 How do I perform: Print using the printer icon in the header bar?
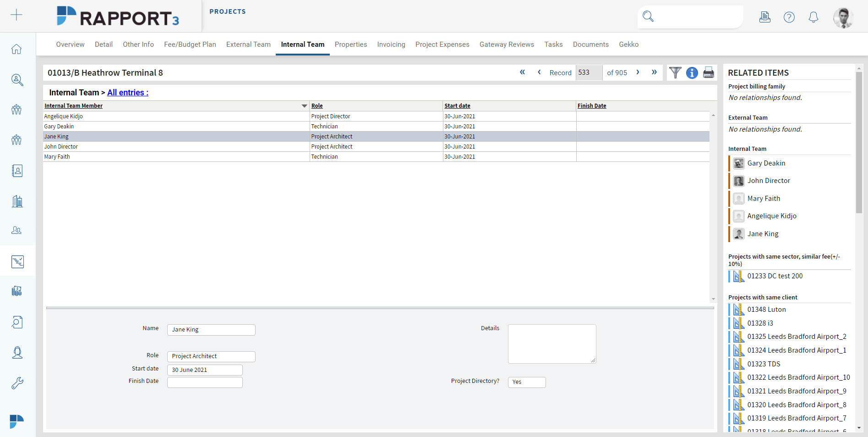(x=708, y=72)
